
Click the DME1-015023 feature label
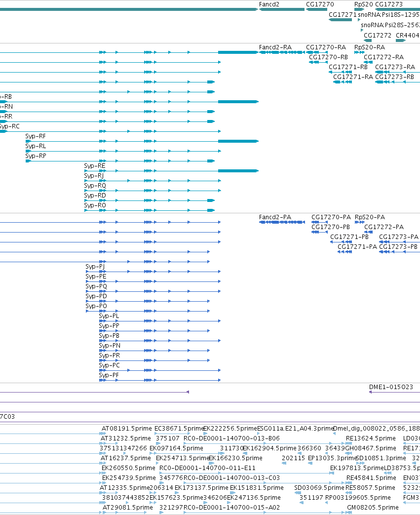tap(391, 387)
